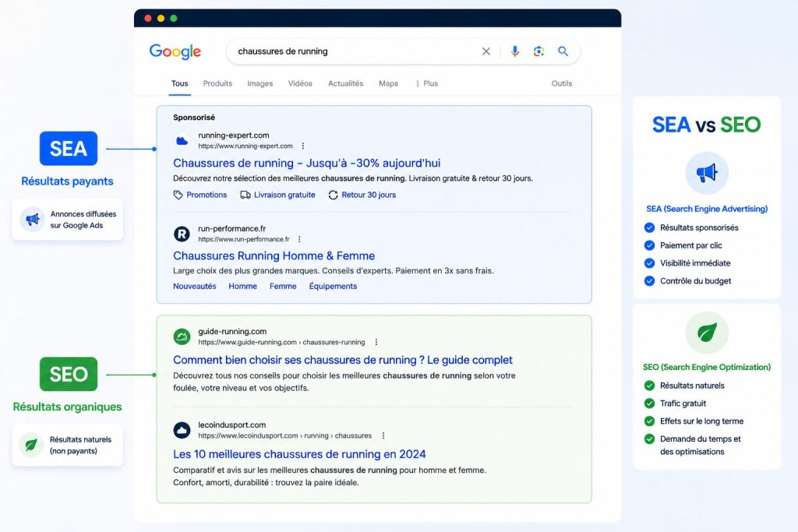This screenshot has width=798, height=532.
Task: Click the run-performance.fr R favicon
Action: tap(182, 234)
